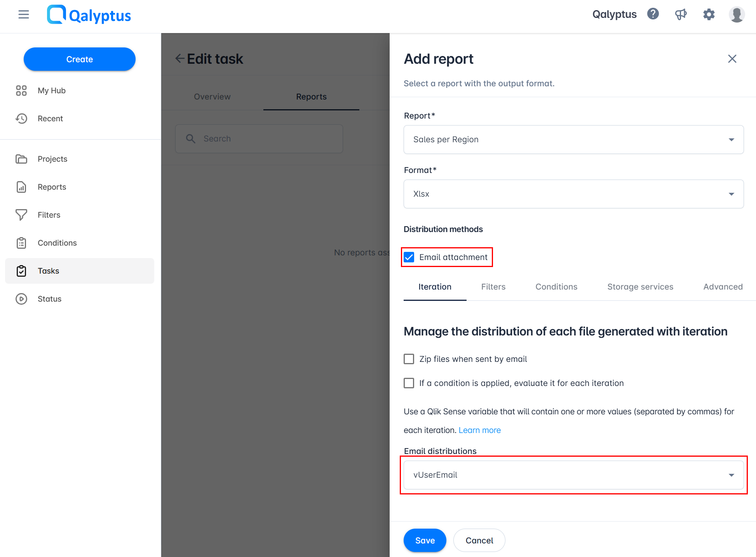
Task: Open the announcements megaphone icon
Action: point(681,14)
